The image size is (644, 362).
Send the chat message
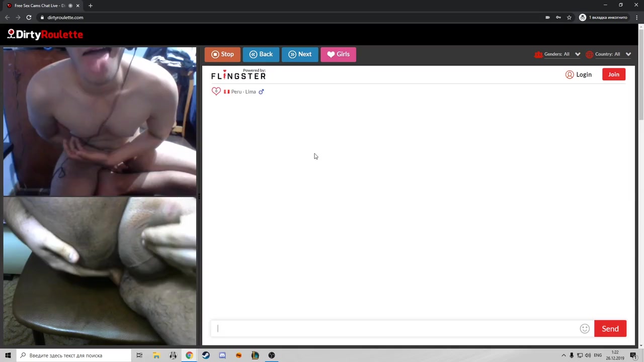click(x=610, y=329)
